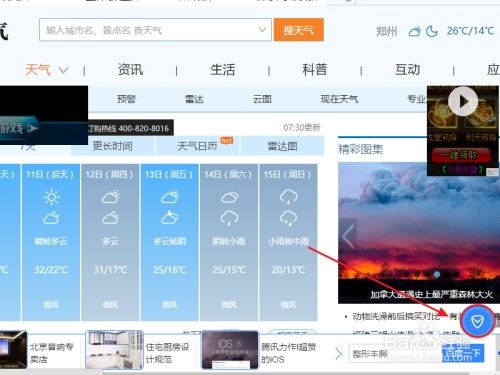Go to 现在天气 sub-navigation link
This screenshot has width=500, height=375.
(339, 99)
